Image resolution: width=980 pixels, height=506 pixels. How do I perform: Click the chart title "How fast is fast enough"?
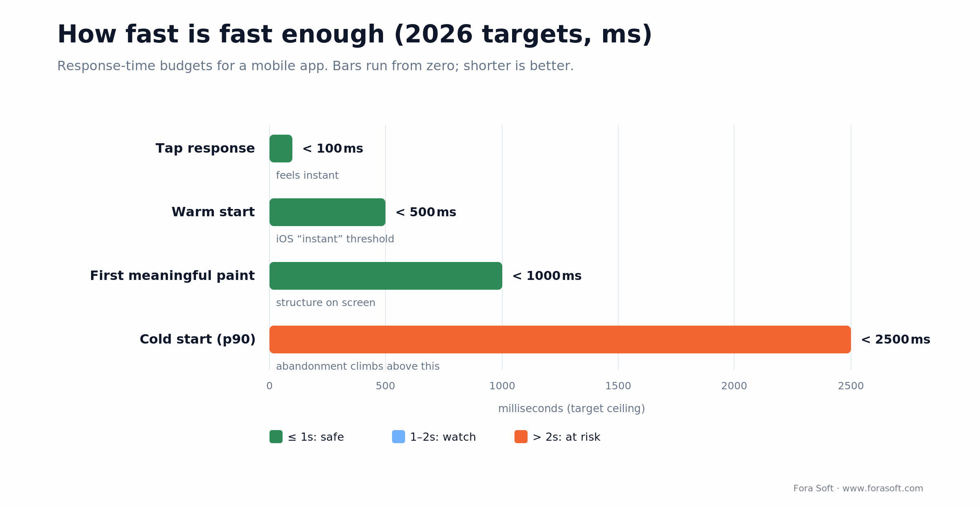(354, 35)
